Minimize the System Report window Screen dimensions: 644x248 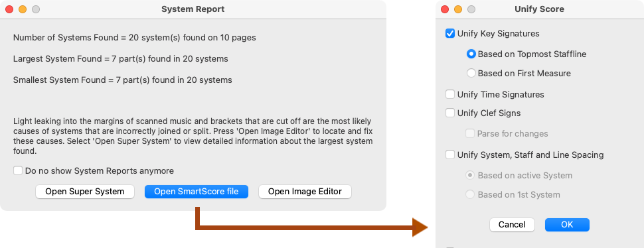[23, 9]
